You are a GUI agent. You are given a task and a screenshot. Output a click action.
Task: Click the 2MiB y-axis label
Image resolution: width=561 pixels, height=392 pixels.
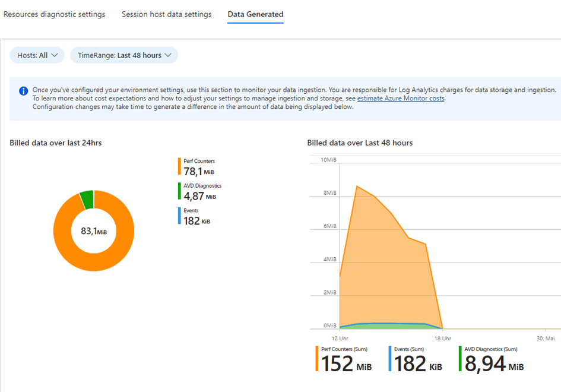coord(330,292)
